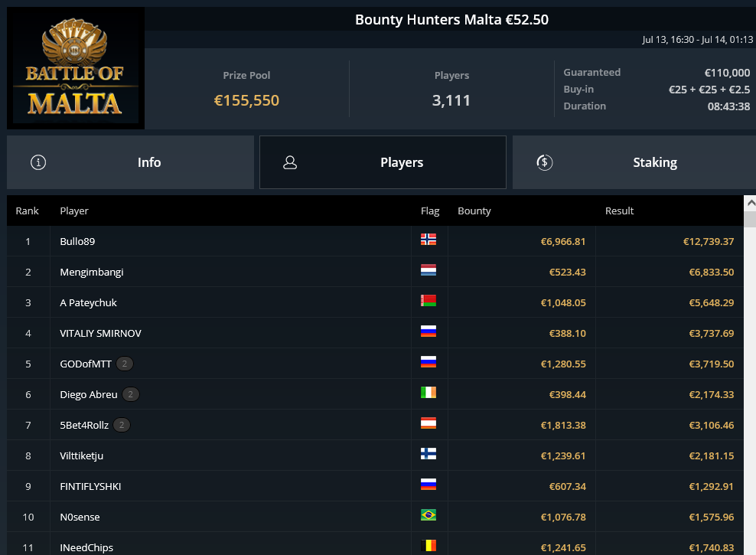
Task: Click the Battle of Malta logo
Action: coord(76,68)
